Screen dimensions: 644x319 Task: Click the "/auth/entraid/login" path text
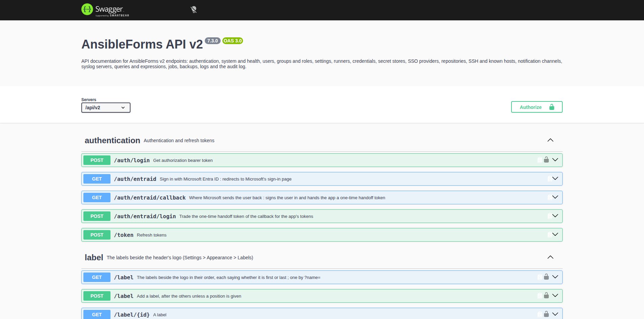[145, 216]
